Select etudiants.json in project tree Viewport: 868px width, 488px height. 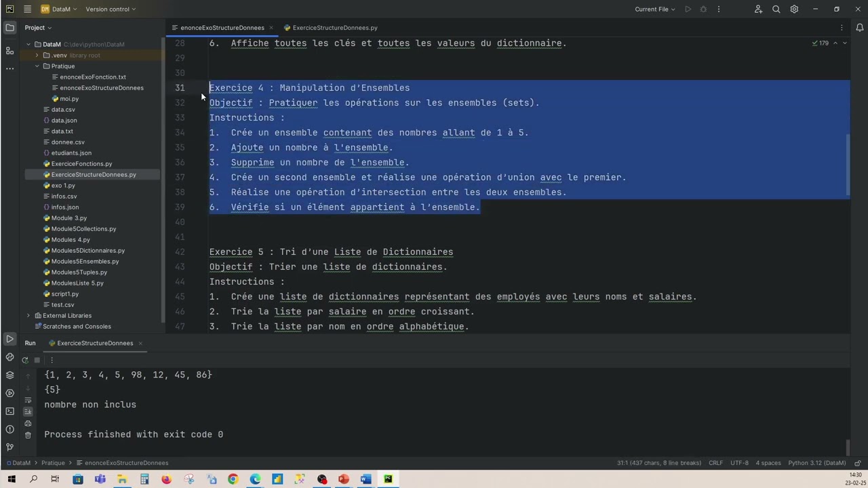[71, 152]
